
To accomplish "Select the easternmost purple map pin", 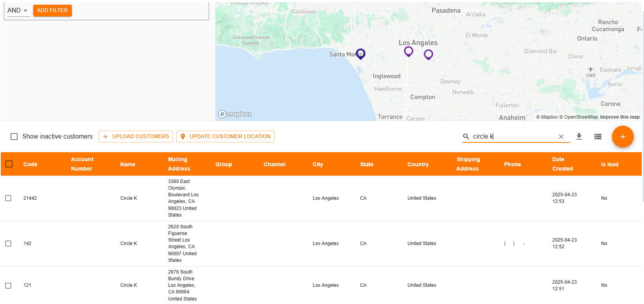I will 429,55.
